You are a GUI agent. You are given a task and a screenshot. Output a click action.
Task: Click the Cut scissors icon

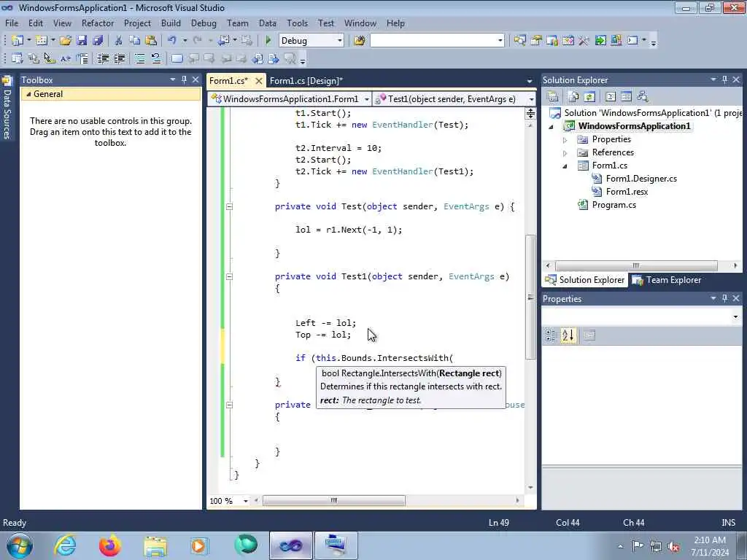click(118, 41)
